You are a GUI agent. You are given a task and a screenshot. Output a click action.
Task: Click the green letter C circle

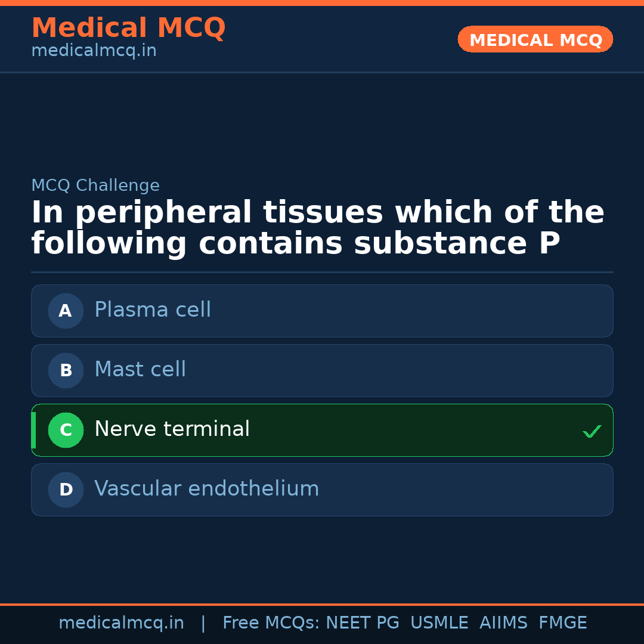[x=66, y=430]
